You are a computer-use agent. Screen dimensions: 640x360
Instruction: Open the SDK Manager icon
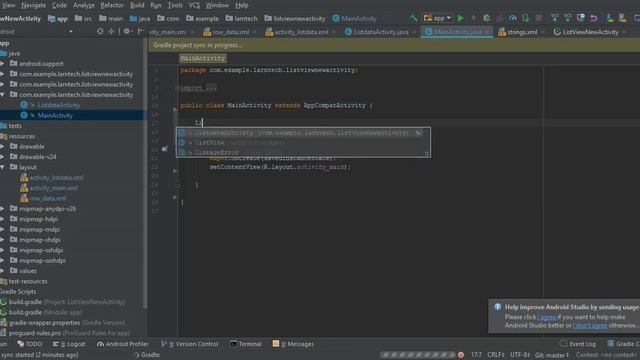pos(622,18)
